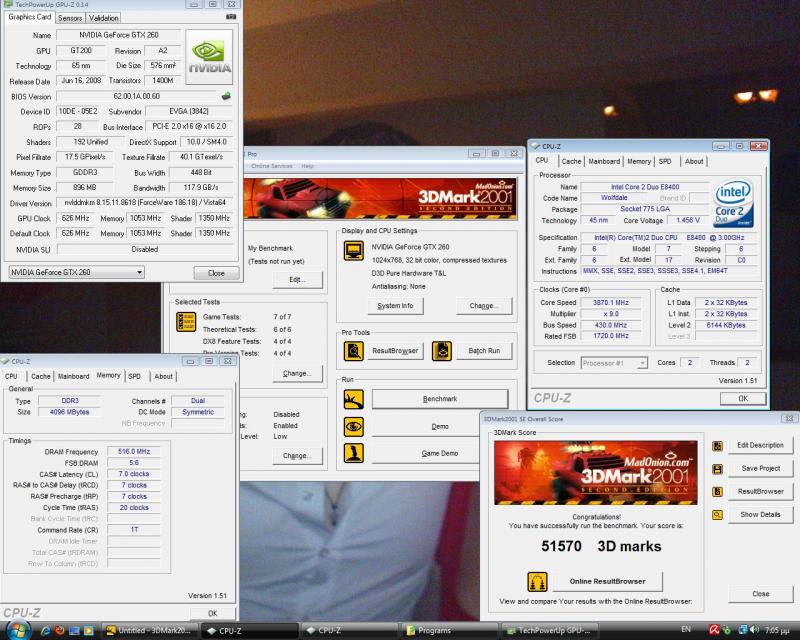Image resolution: width=800 pixels, height=640 pixels.
Task: Click the EN language indicator
Action: 686,630
